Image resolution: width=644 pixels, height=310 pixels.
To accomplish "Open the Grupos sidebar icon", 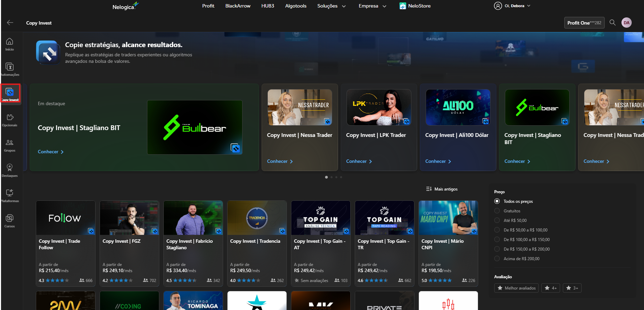I will pyautogui.click(x=10, y=143).
